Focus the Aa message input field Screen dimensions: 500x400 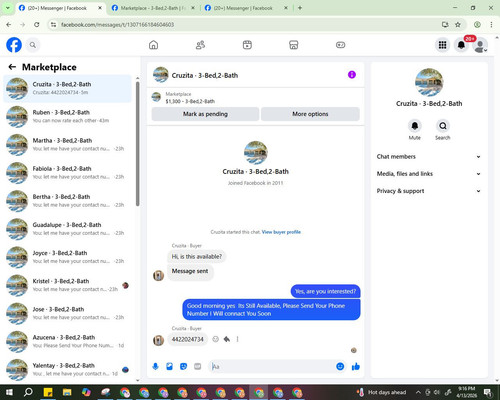click(x=272, y=367)
